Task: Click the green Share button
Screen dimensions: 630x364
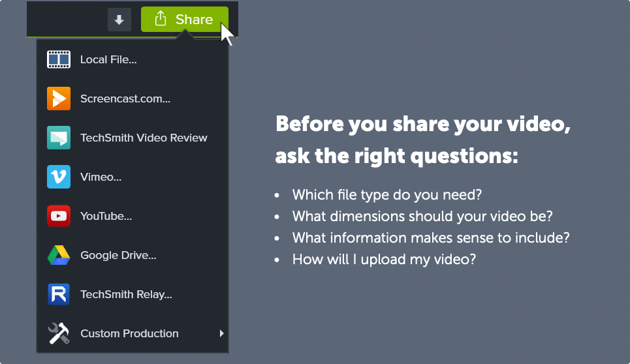Action: (184, 20)
